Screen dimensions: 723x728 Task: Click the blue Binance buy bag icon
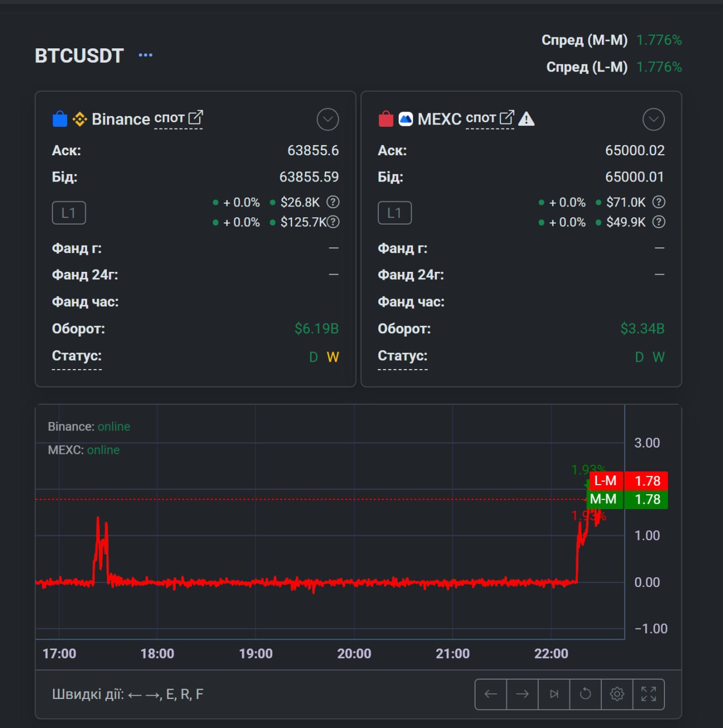(60, 119)
